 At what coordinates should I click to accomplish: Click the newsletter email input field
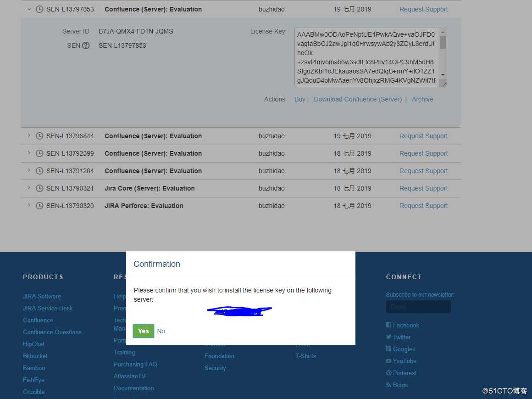click(418, 307)
